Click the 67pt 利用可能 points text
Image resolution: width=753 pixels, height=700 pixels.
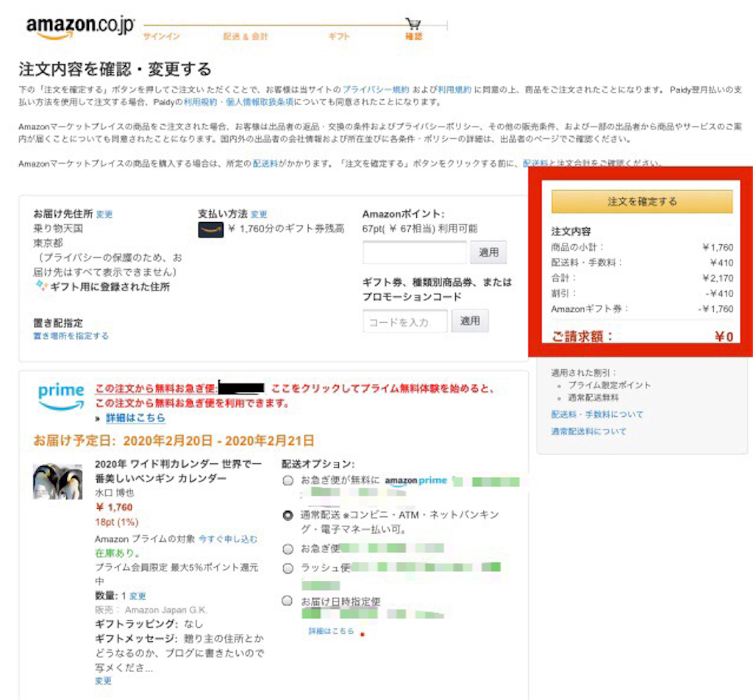tap(420, 229)
